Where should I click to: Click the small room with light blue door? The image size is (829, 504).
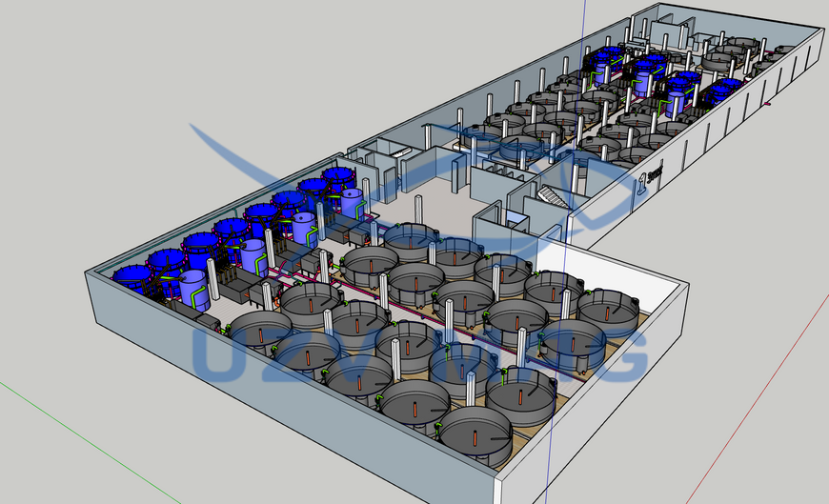[x=508, y=215]
